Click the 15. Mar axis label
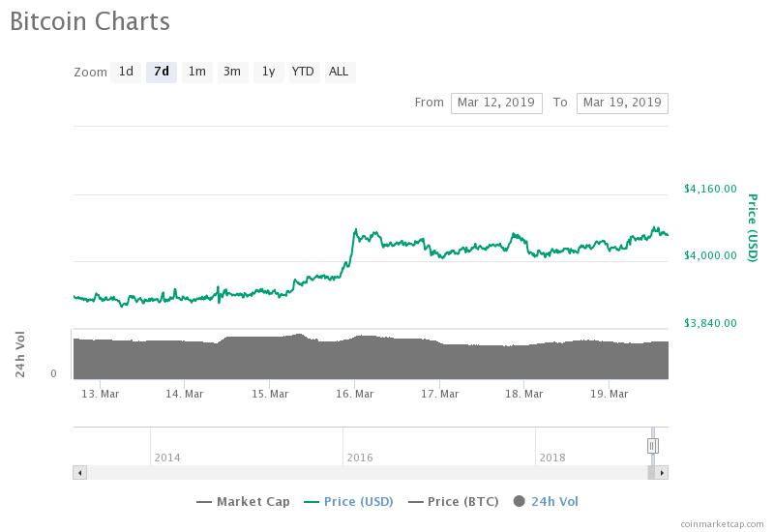Viewport: 774px width, 532px height. (x=270, y=394)
